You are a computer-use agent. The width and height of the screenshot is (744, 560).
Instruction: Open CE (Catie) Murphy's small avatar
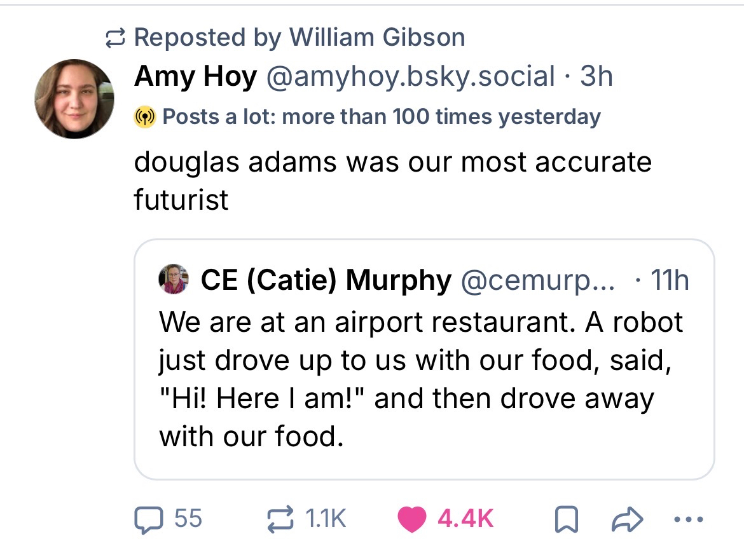[x=175, y=279]
